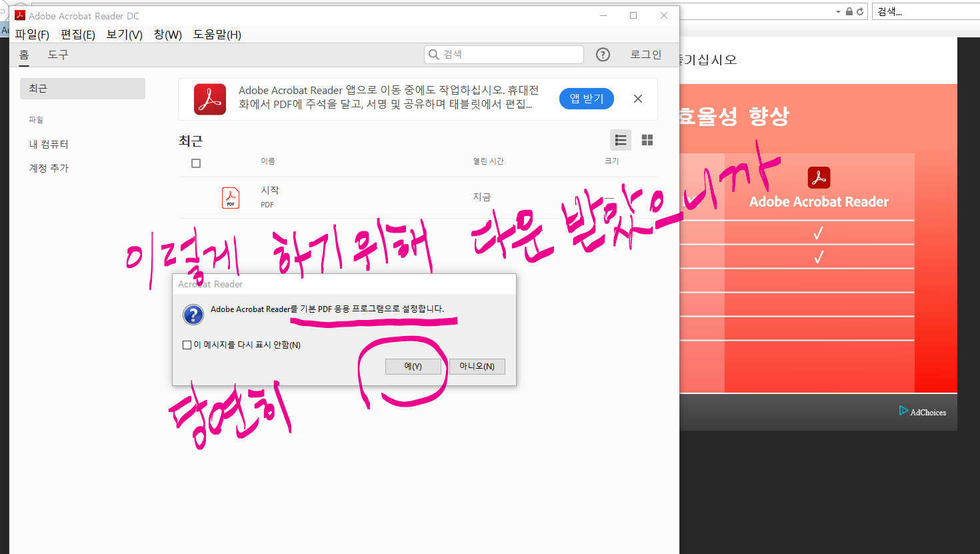Screen dimensions: 980x554
Task: Click the magnifier icon in search box
Action: tap(434, 55)
